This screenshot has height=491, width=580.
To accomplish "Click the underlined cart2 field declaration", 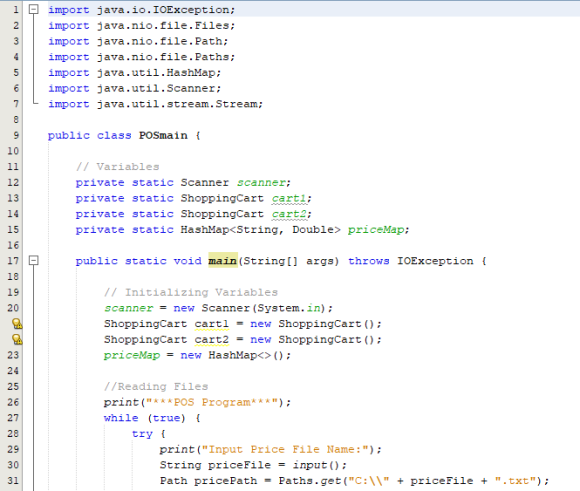I will point(289,214).
